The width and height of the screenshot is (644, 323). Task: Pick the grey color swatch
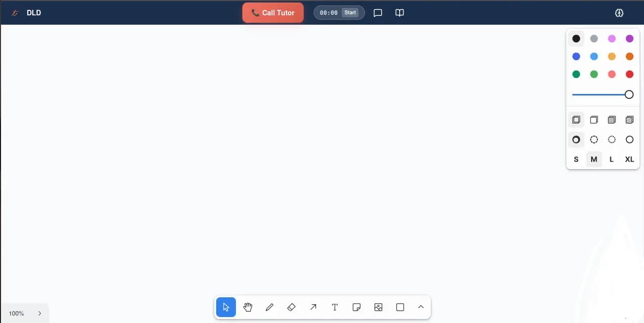(594, 39)
